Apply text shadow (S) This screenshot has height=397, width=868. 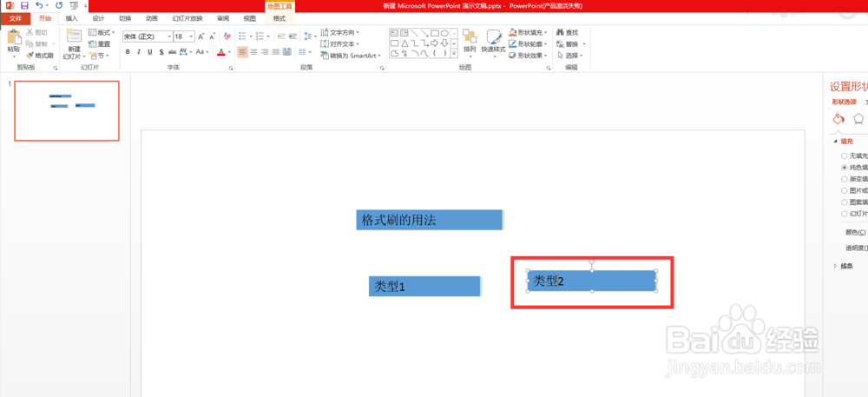click(161, 52)
